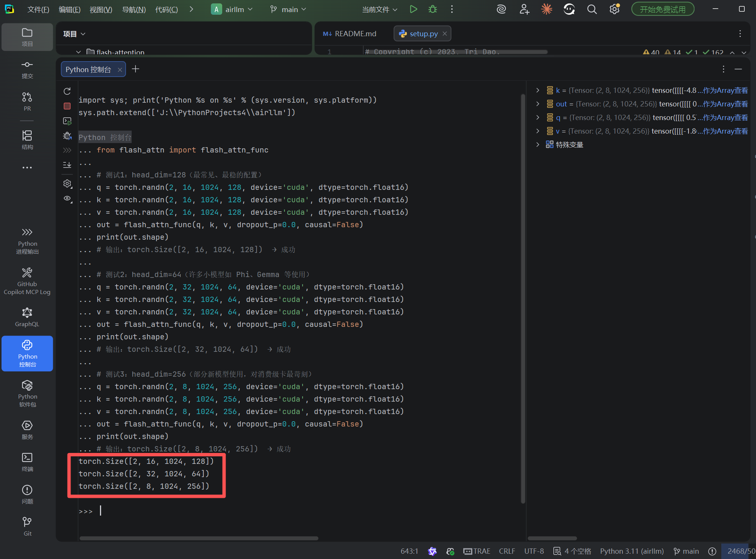Image resolution: width=756 pixels, height=559 pixels.
Task: Attach debugger to Python console
Action: [67, 136]
